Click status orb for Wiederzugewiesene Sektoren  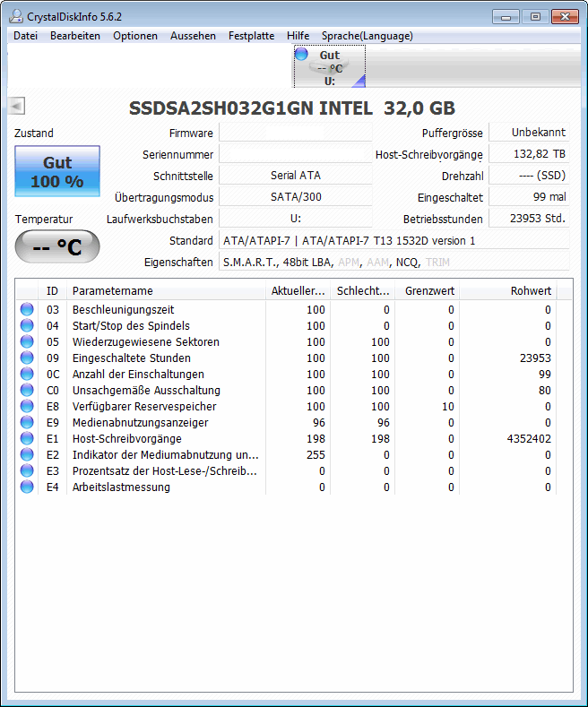(27, 341)
